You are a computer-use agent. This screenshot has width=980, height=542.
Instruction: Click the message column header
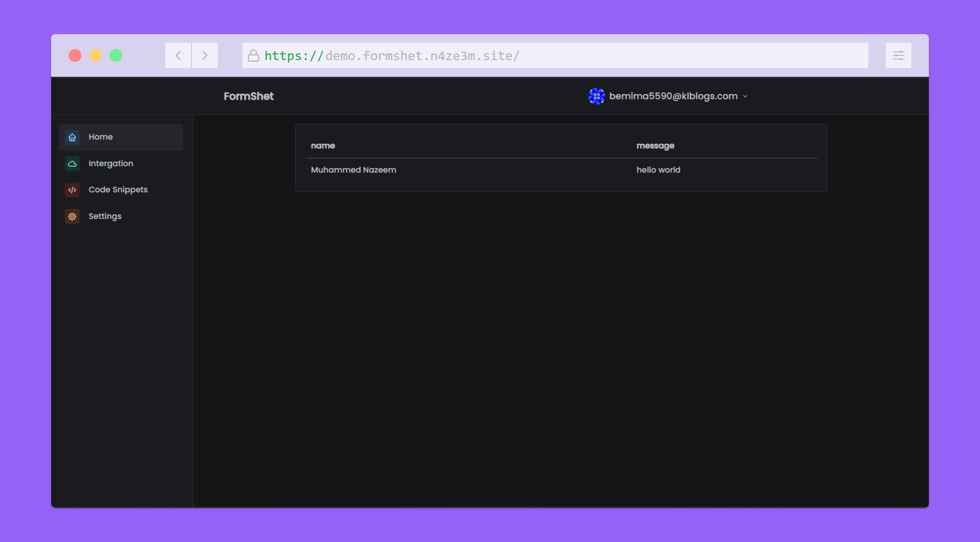pos(655,146)
